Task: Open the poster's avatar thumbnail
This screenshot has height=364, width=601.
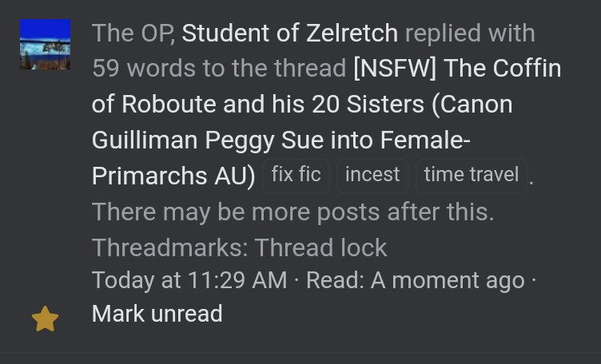Action: [45, 45]
